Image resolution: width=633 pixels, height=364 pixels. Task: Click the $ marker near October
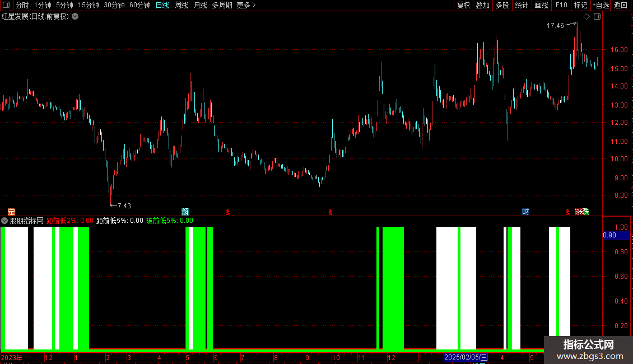(x=331, y=212)
